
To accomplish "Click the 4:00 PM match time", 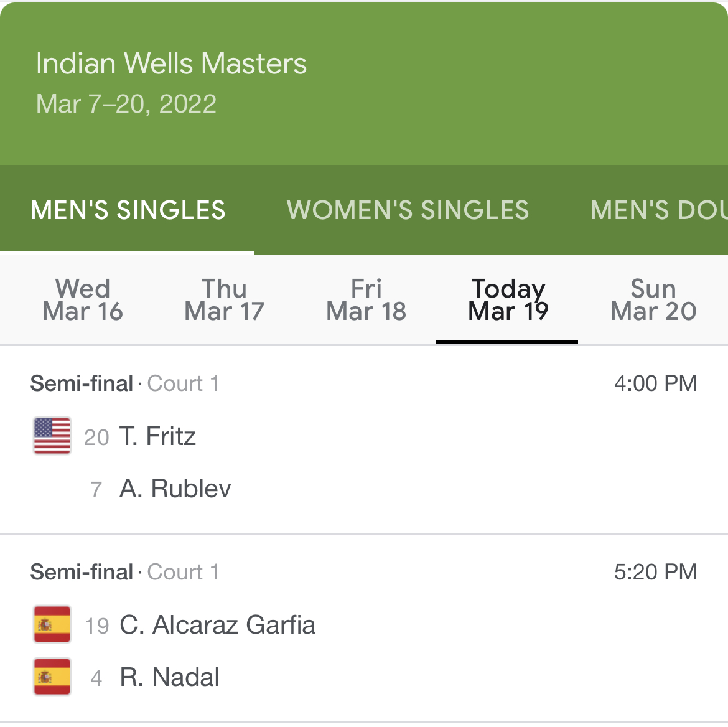I will (655, 383).
